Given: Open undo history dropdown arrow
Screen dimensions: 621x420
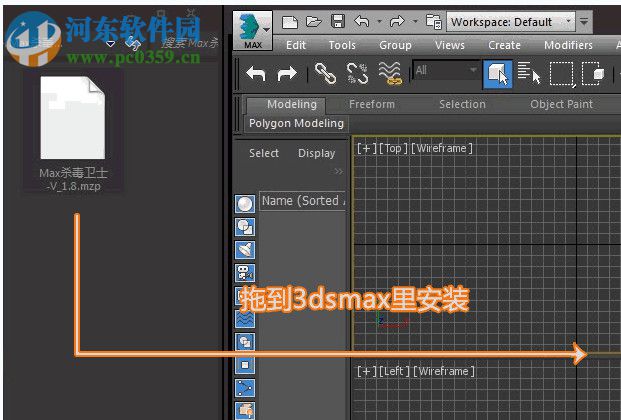Looking at the screenshot, I should pos(379,21).
